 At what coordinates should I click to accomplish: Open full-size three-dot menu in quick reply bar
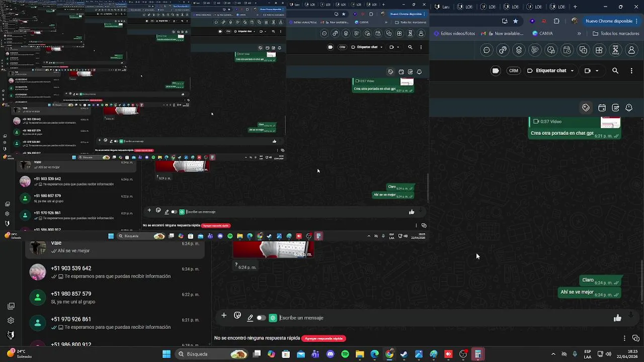(x=624, y=338)
